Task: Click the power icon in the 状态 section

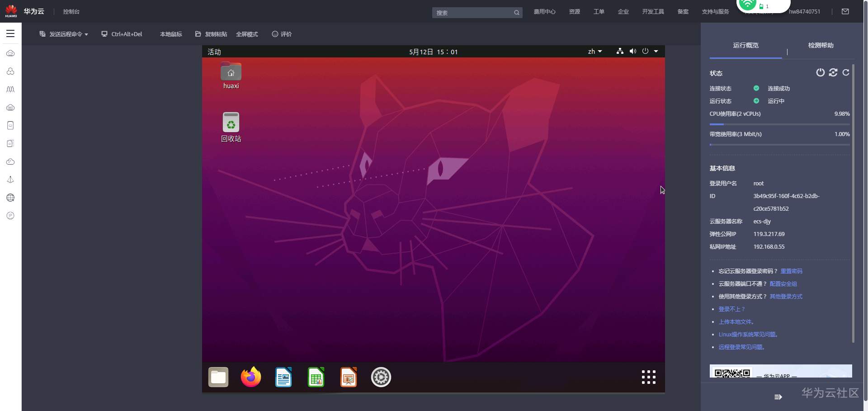Action: pos(820,72)
